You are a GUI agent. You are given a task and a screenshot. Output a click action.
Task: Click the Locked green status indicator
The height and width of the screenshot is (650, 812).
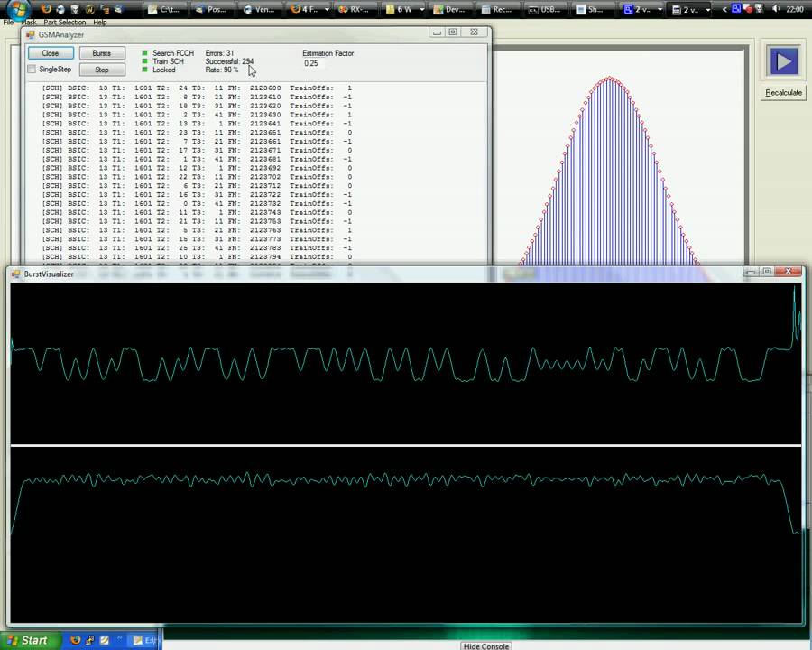(x=144, y=70)
